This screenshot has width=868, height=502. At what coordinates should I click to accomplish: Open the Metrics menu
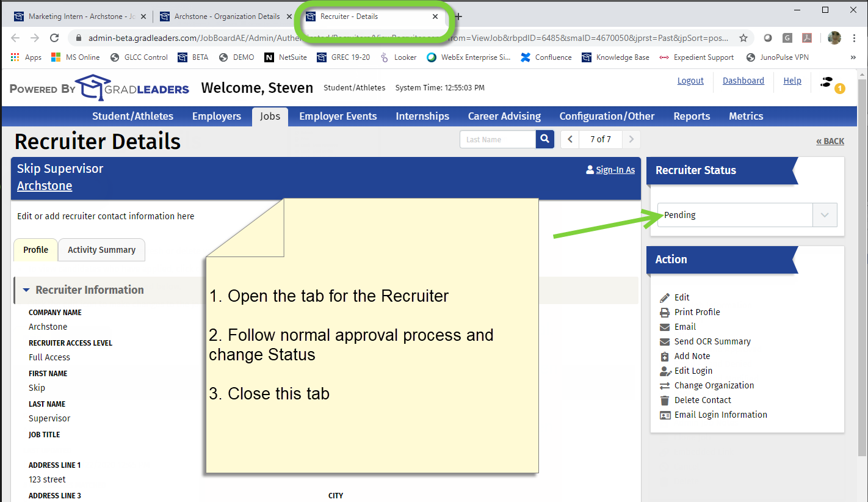[746, 116]
